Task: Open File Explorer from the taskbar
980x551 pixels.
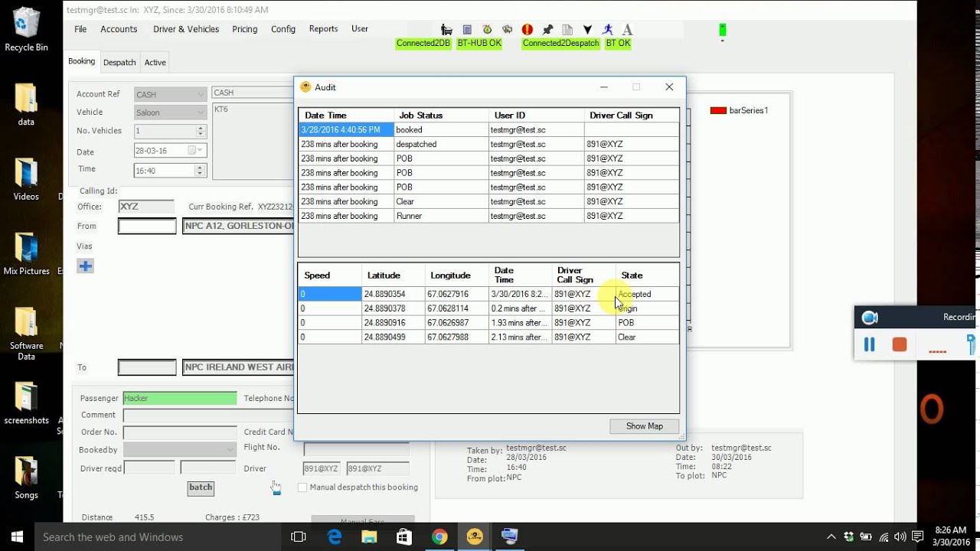Action: pyautogui.click(x=369, y=536)
